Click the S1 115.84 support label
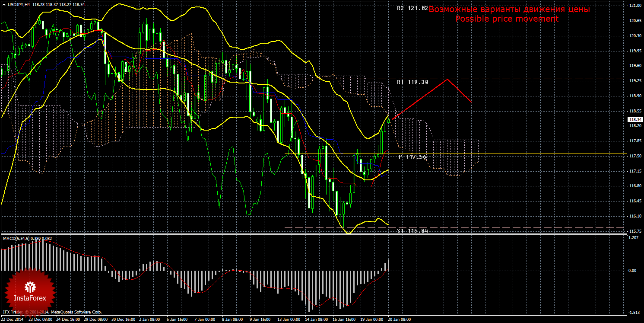Viewport: 644px width, 323px height. coord(412,230)
